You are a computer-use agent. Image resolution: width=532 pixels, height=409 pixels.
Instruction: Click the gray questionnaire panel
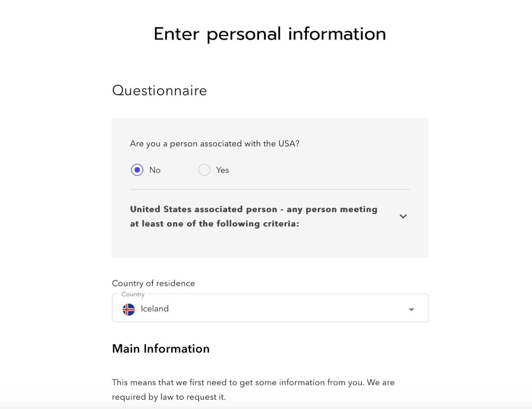[x=270, y=243]
